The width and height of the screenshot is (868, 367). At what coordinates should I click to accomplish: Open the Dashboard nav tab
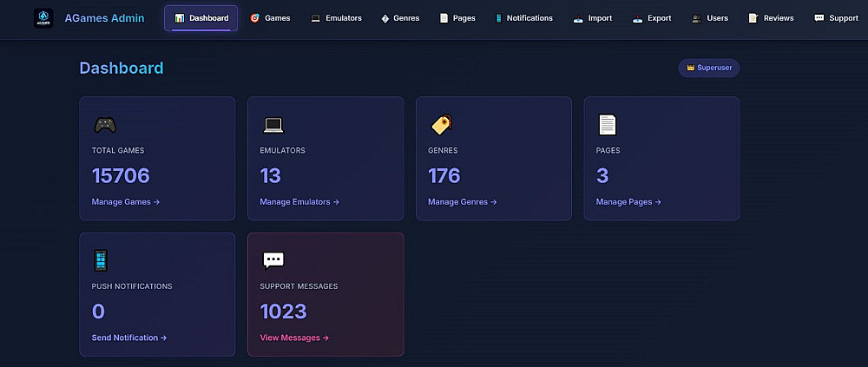click(x=201, y=18)
